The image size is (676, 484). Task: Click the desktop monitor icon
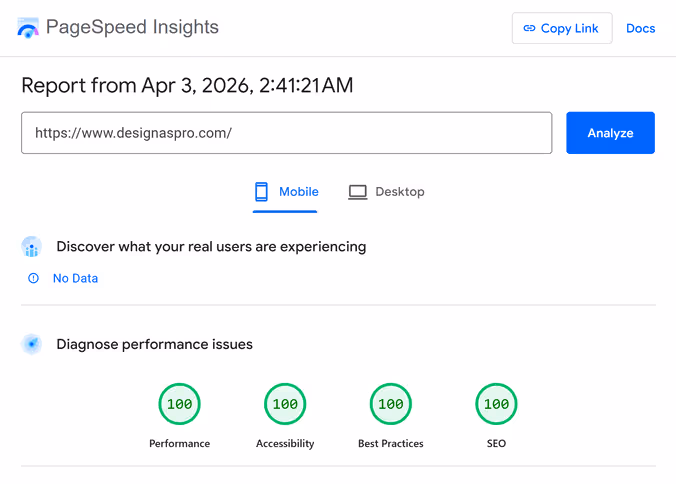coord(357,192)
